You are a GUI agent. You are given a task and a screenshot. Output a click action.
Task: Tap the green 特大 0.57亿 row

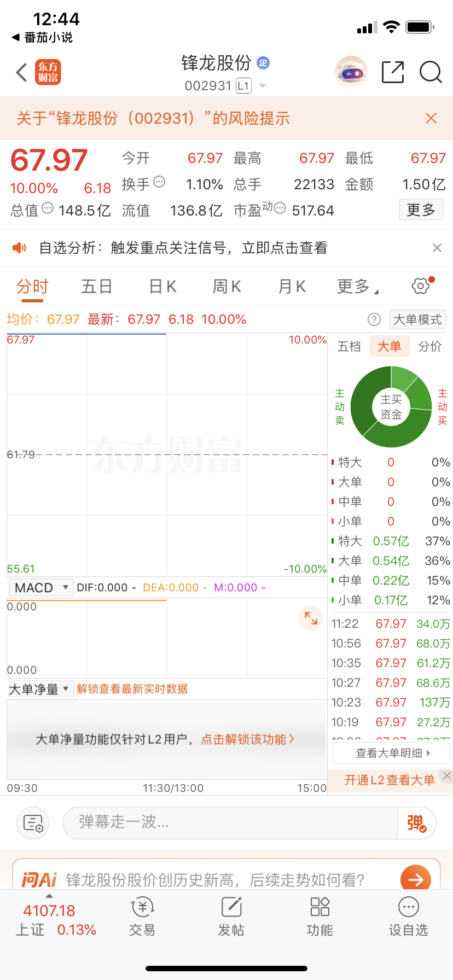coord(391,541)
